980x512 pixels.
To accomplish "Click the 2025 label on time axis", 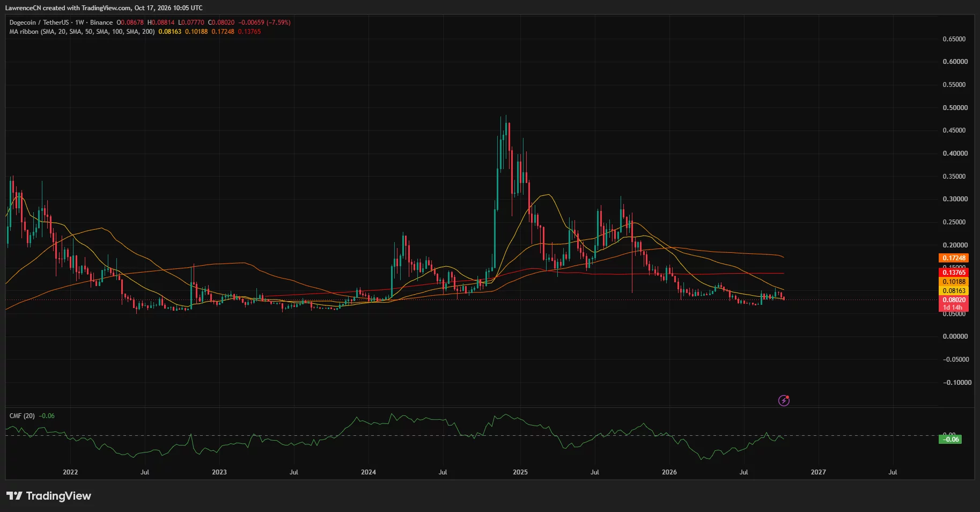I will click(520, 472).
